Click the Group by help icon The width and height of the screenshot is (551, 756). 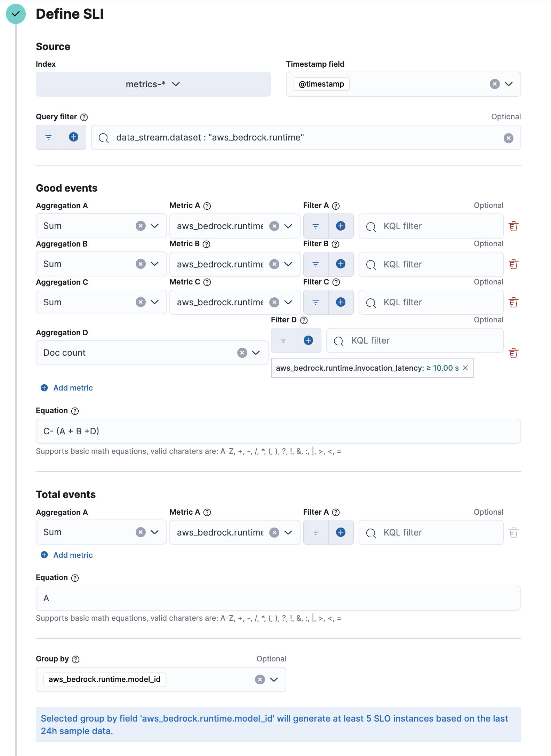[75, 659]
